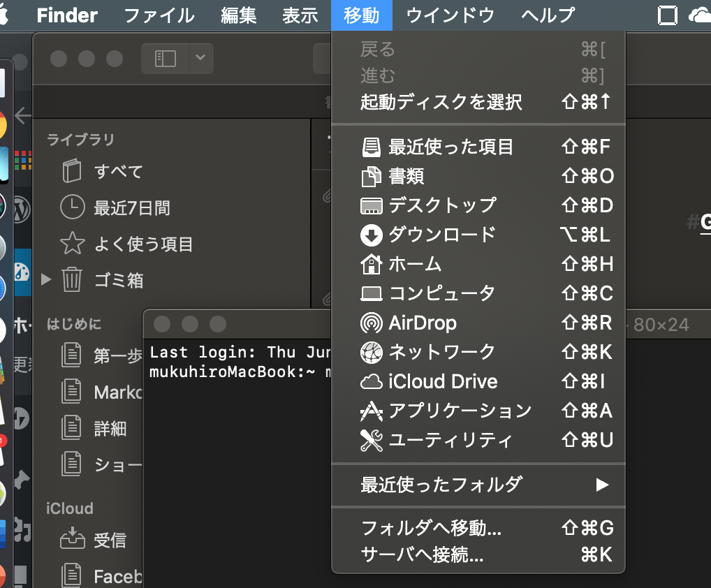Click the cloud icon in the menu bar
The width and height of the screenshot is (711, 588).
coord(700,15)
